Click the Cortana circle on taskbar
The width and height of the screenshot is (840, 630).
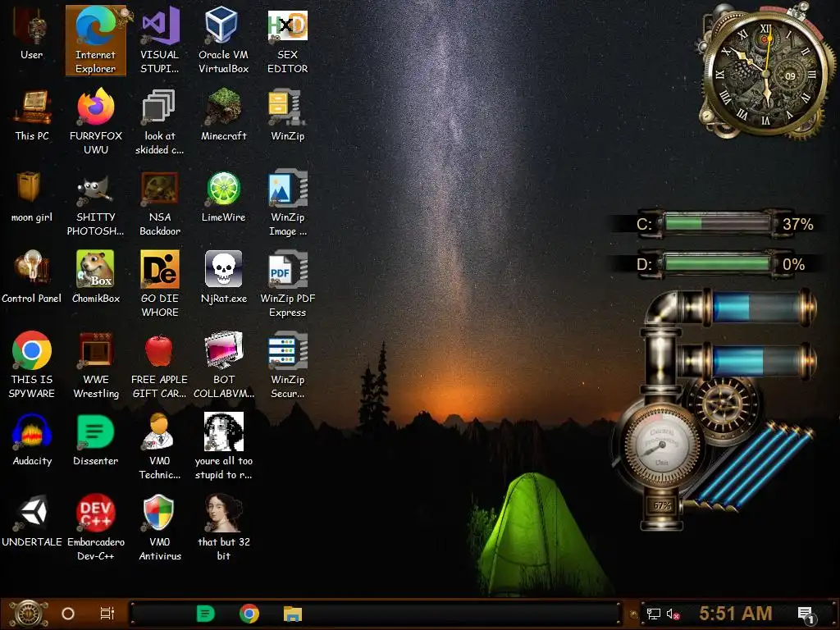coord(68,614)
